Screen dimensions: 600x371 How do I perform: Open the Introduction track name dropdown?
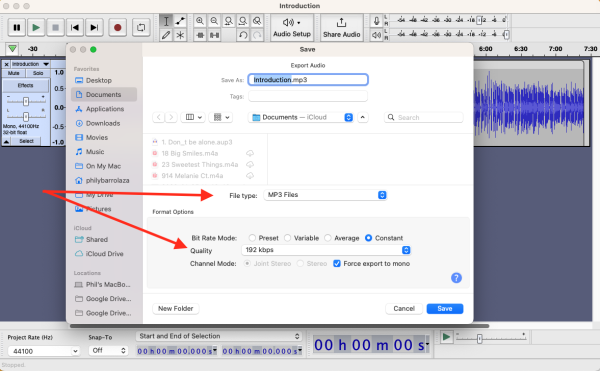[x=30, y=64]
